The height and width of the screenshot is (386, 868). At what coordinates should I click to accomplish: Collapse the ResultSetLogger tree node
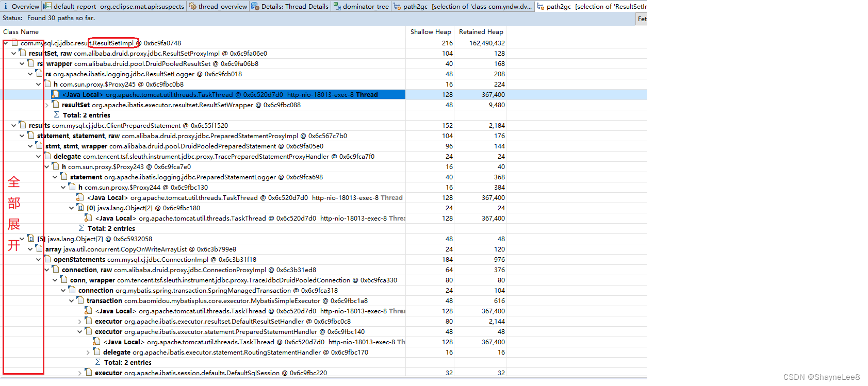tap(30, 74)
